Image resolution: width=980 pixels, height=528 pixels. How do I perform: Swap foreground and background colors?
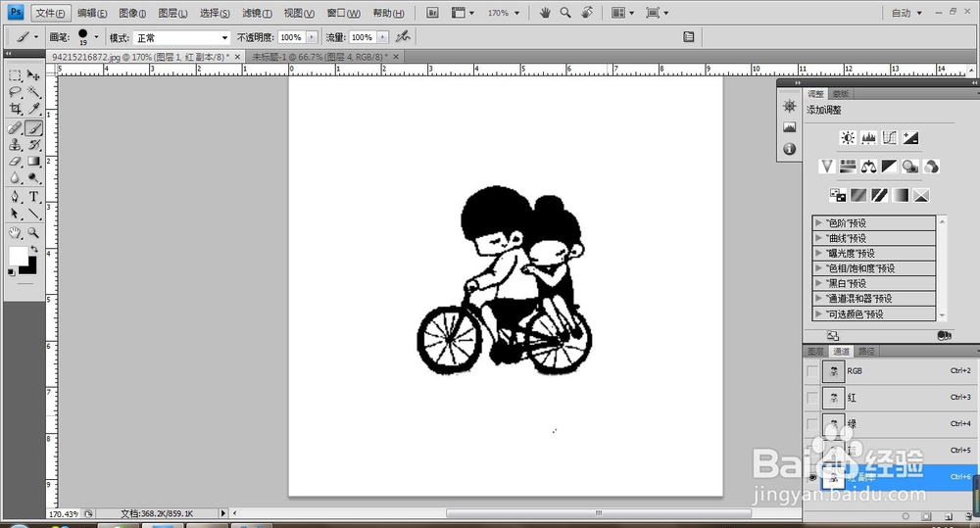tap(34, 250)
